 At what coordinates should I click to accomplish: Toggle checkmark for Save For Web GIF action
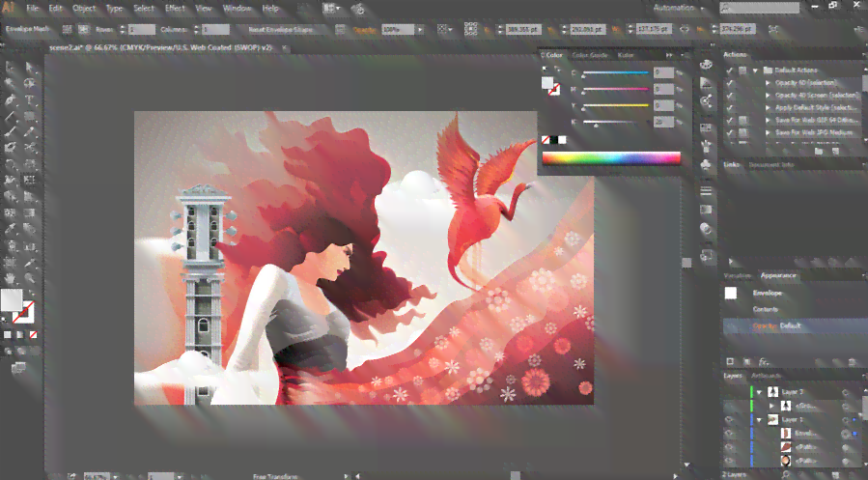(x=730, y=120)
